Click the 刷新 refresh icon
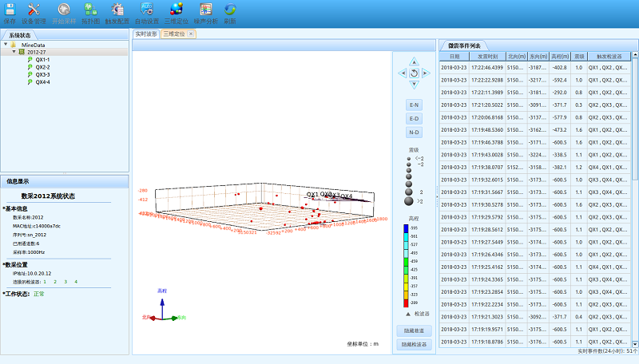The height and width of the screenshot is (364, 639). (230, 11)
